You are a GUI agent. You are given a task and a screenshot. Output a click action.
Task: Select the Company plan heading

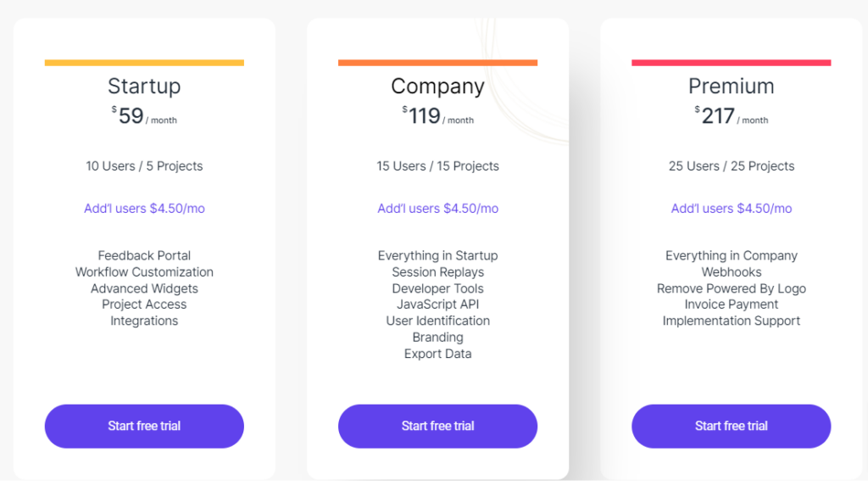[x=437, y=87]
